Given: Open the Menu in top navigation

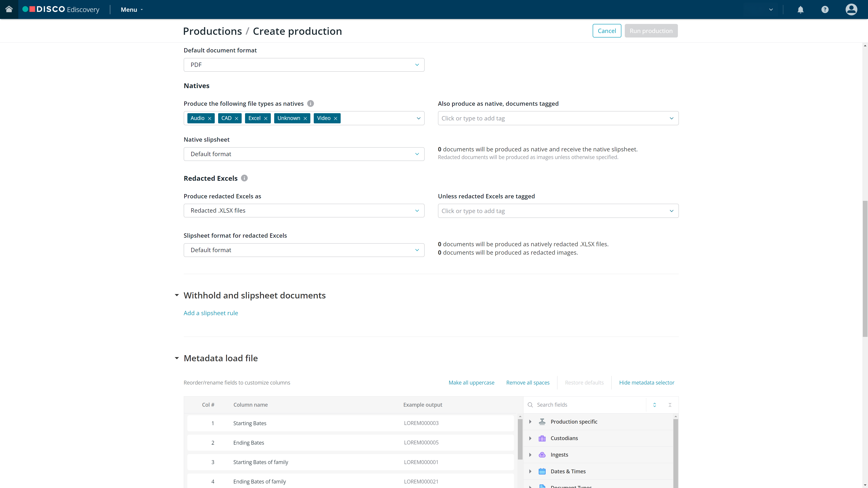Looking at the screenshot, I should [132, 9].
